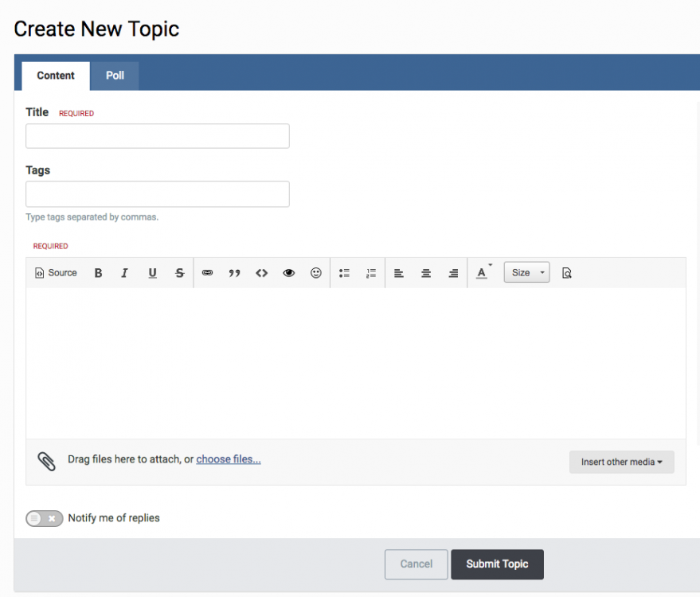Image resolution: width=700 pixels, height=597 pixels.
Task: Click the 'Notify me of replies' label
Action: pos(114,518)
